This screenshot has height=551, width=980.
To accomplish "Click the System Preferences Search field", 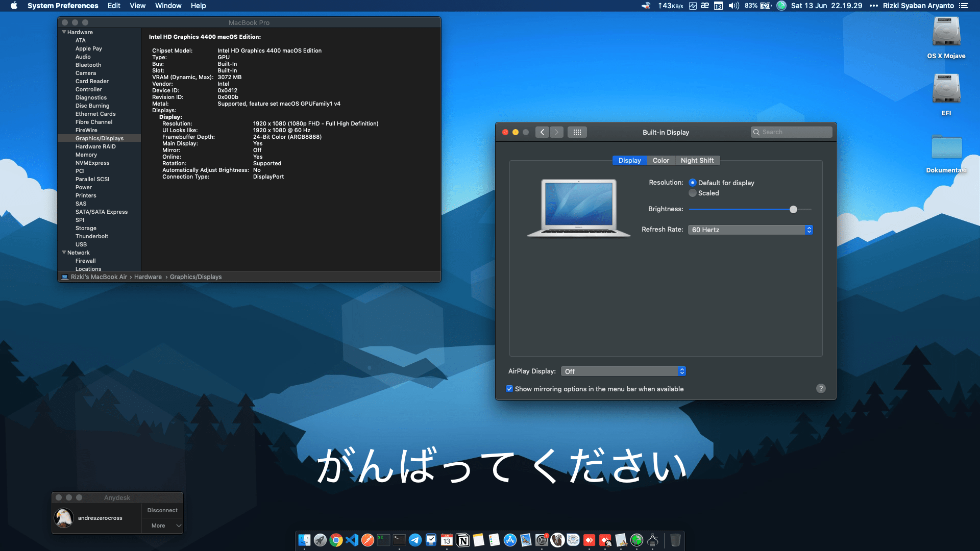I will pyautogui.click(x=791, y=132).
